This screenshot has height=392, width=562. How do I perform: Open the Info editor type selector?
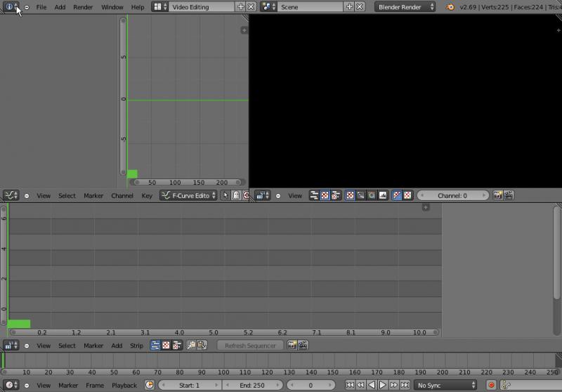click(11, 7)
